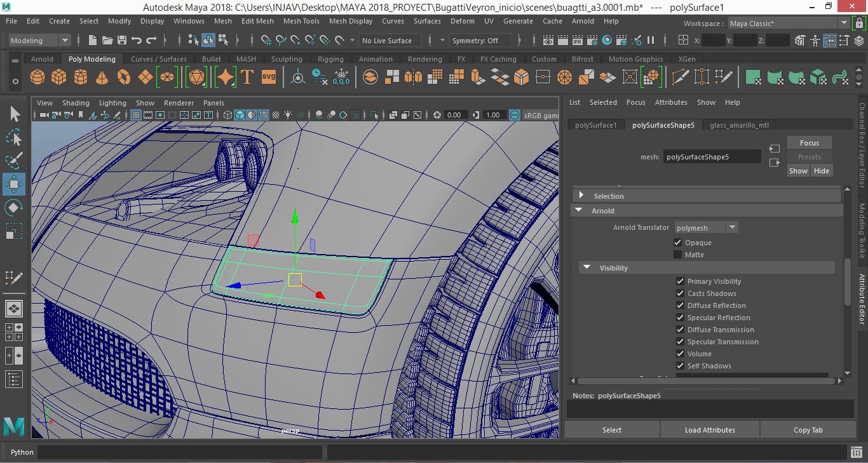868x463 pixels.
Task: Open a scene with the folder icon
Action: click(107, 40)
